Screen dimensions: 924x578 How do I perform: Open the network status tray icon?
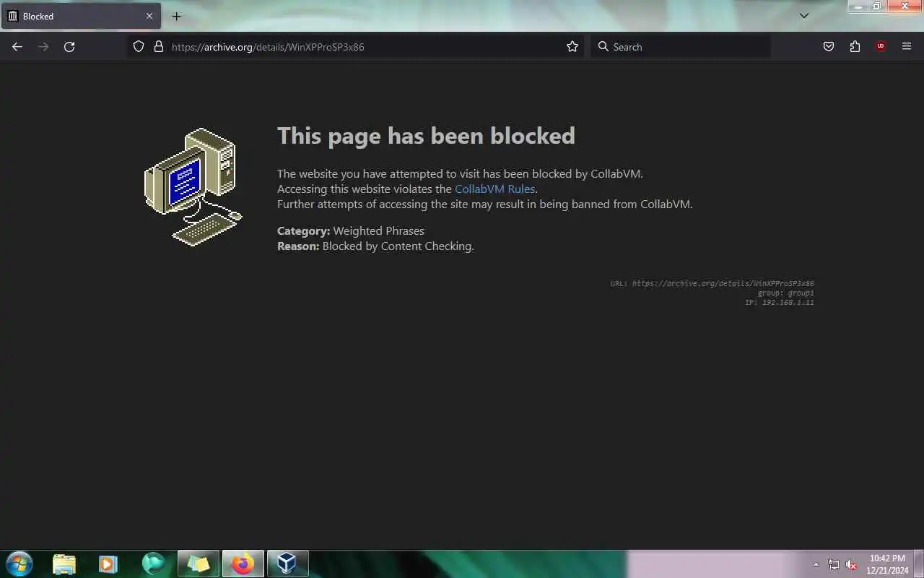pyautogui.click(x=834, y=564)
